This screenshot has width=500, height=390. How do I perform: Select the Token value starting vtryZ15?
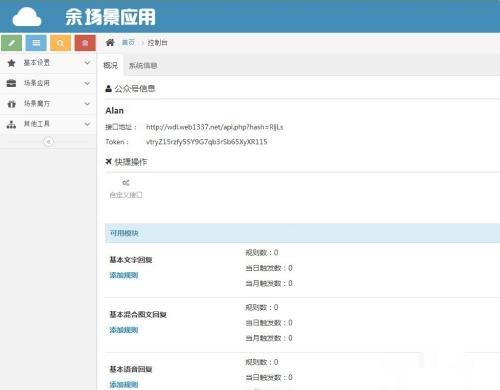point(207,142)
